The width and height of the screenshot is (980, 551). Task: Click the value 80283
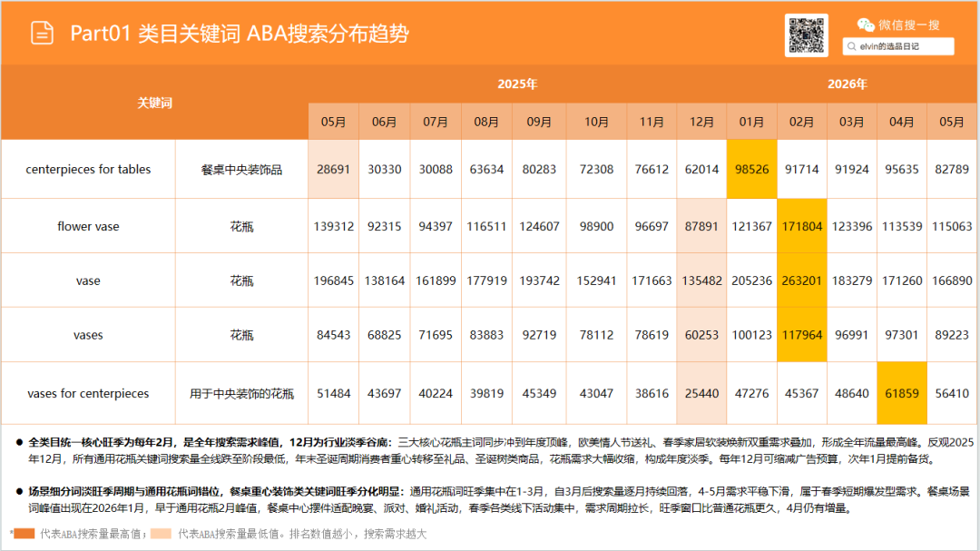coord(539,170)
